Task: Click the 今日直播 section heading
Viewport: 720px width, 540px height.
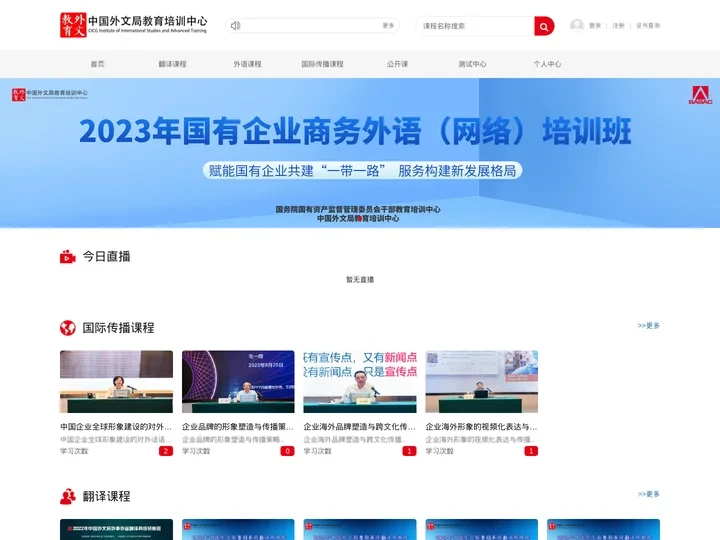Action: (107, 256)
